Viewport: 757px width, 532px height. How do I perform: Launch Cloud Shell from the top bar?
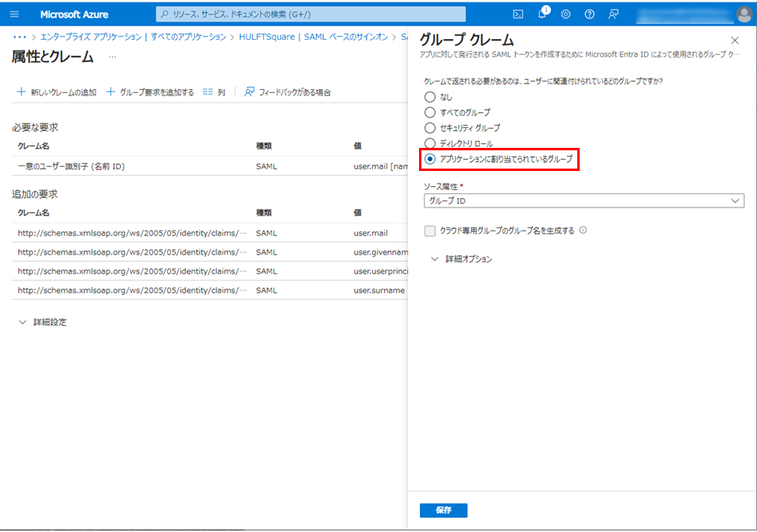tap(518, 14)
